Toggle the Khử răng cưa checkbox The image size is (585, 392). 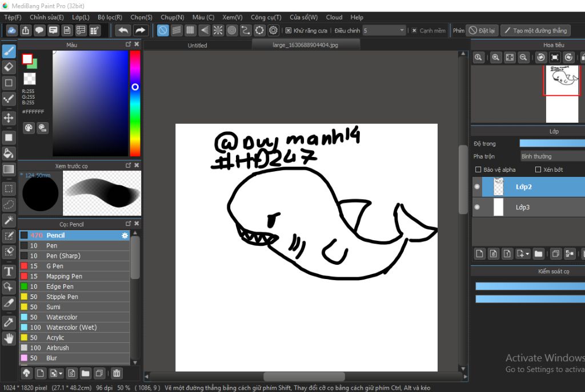point(289,30)
